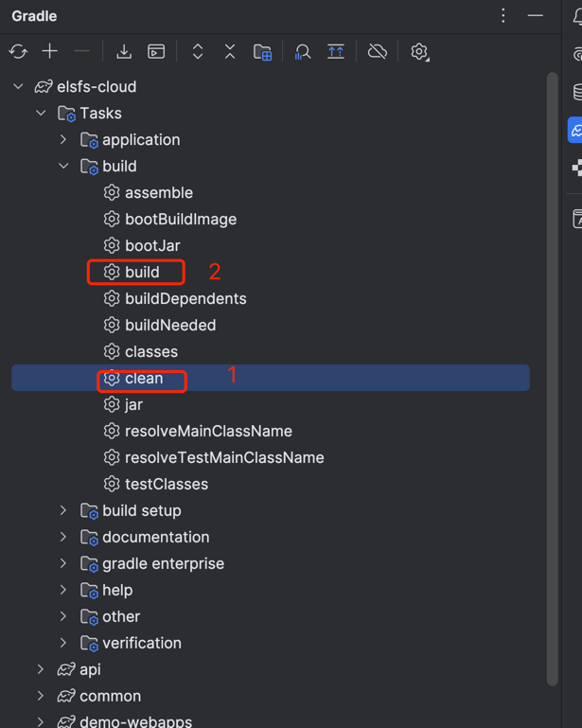Viewport: 582px width, 728px height.
Task: Collapse the build tasks folder
Action: pyautogui.click(x=63, y=167)
